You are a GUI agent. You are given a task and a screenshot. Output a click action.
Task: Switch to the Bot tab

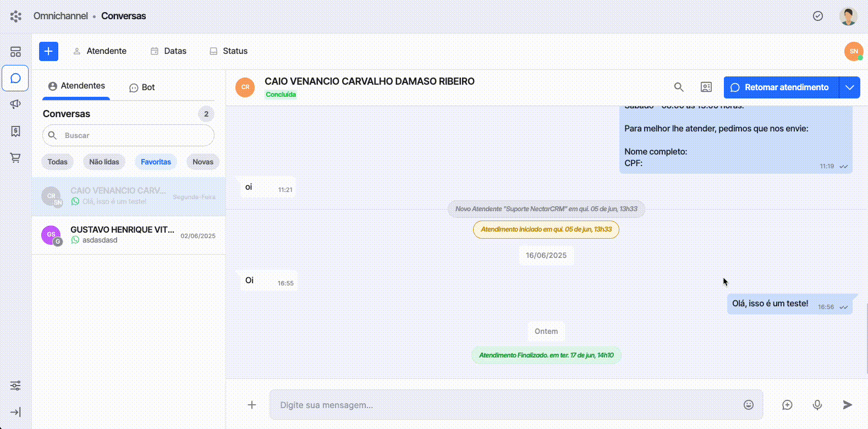(142, 87)
